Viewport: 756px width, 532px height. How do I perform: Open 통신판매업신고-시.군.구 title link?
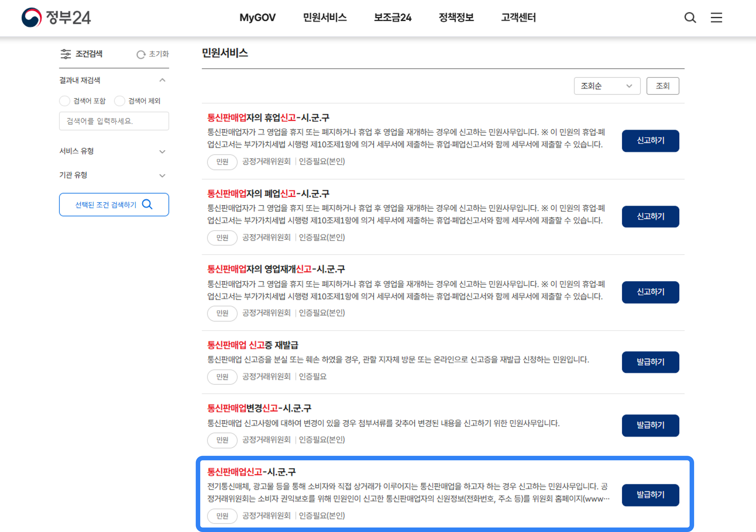pos(251,472)
